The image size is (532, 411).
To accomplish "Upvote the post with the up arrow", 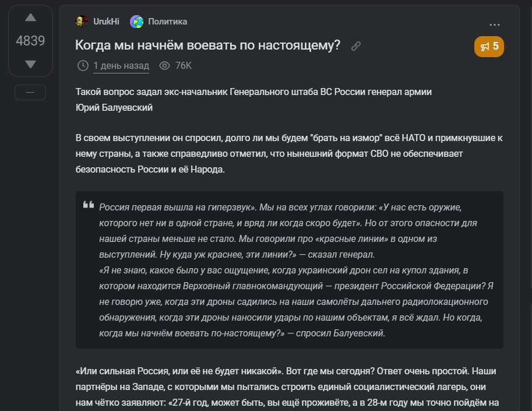I will point(30,18).
